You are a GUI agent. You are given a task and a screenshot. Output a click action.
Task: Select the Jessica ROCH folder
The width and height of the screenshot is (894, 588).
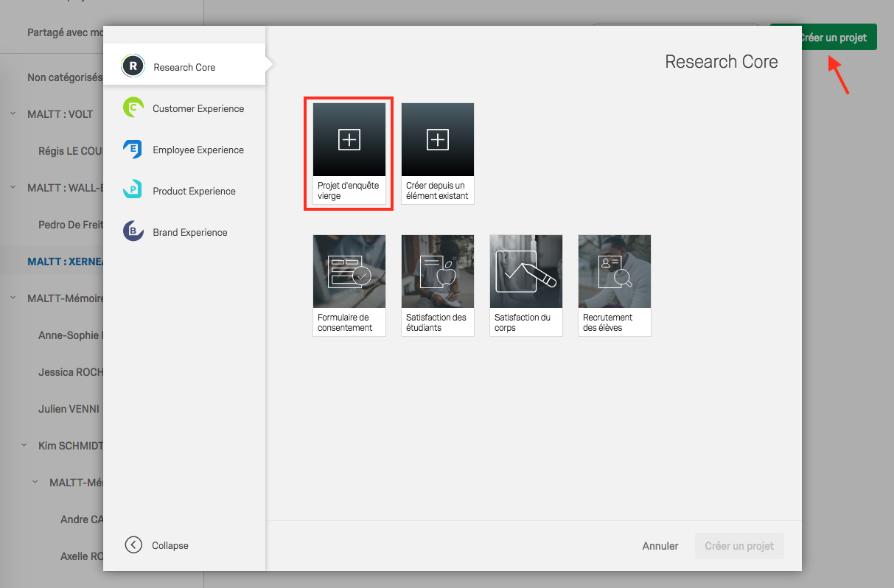71,371
